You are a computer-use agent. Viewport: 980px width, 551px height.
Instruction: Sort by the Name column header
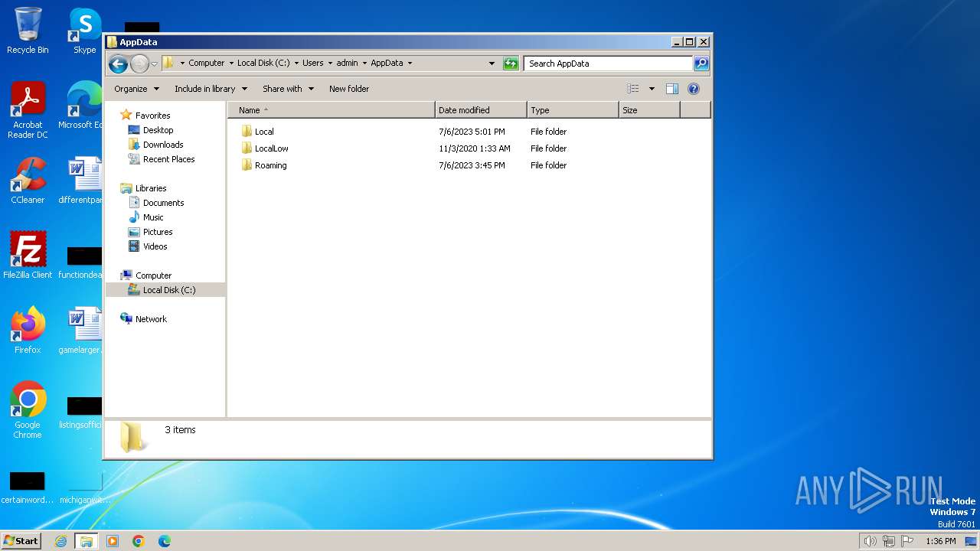(x=332, y=110)
